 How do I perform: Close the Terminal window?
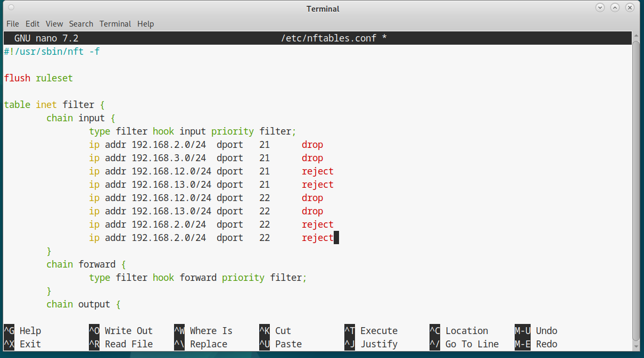[x=630, y=8]
